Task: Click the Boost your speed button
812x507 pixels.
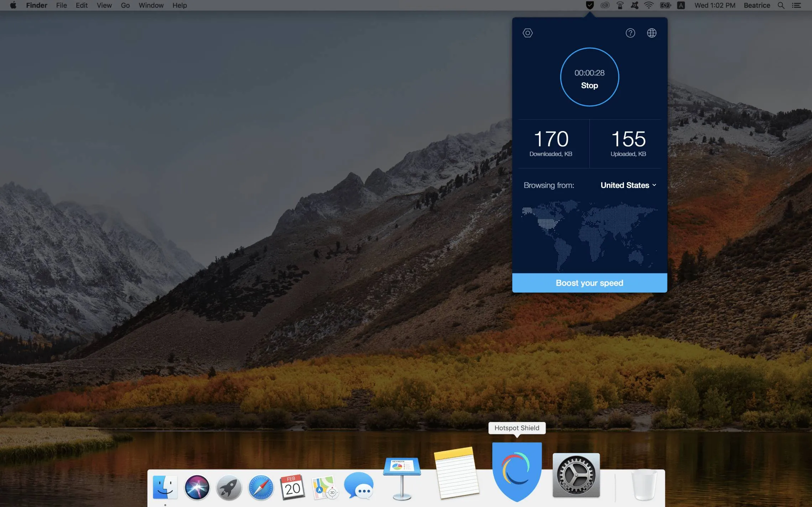Action: [x=589, y=283]
